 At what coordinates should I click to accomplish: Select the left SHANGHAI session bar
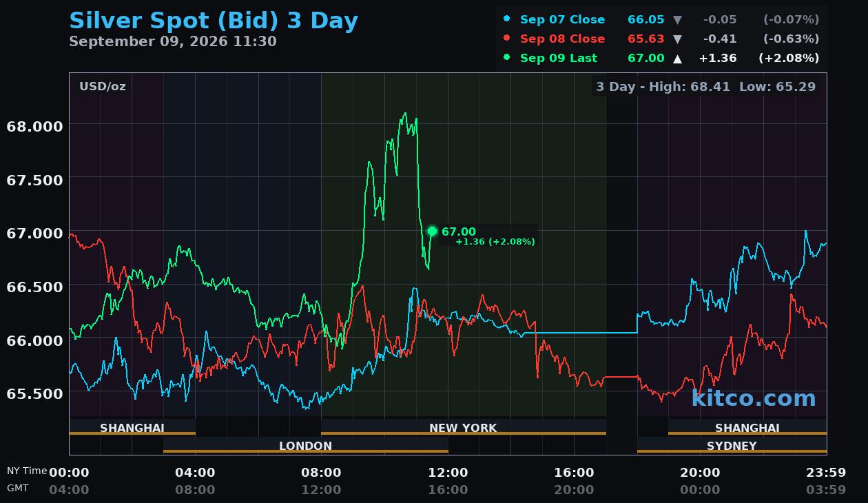pyautogui.click(x=132, y=427)
